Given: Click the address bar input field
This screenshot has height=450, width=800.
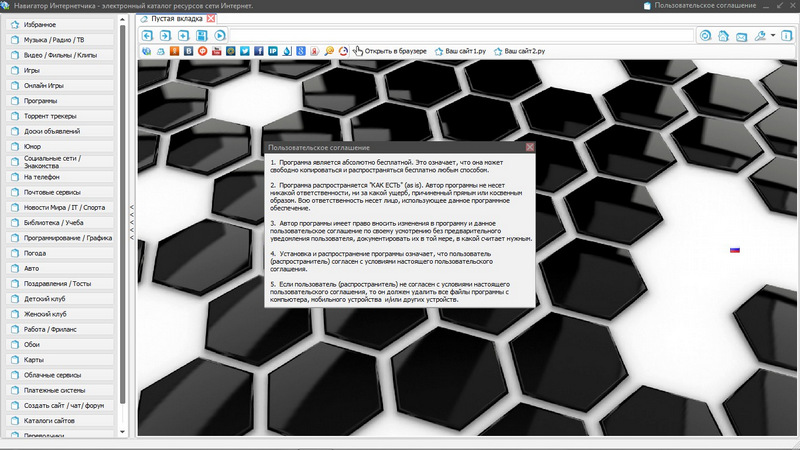Looking at the screenshot, I should click(x=461, y=35).
